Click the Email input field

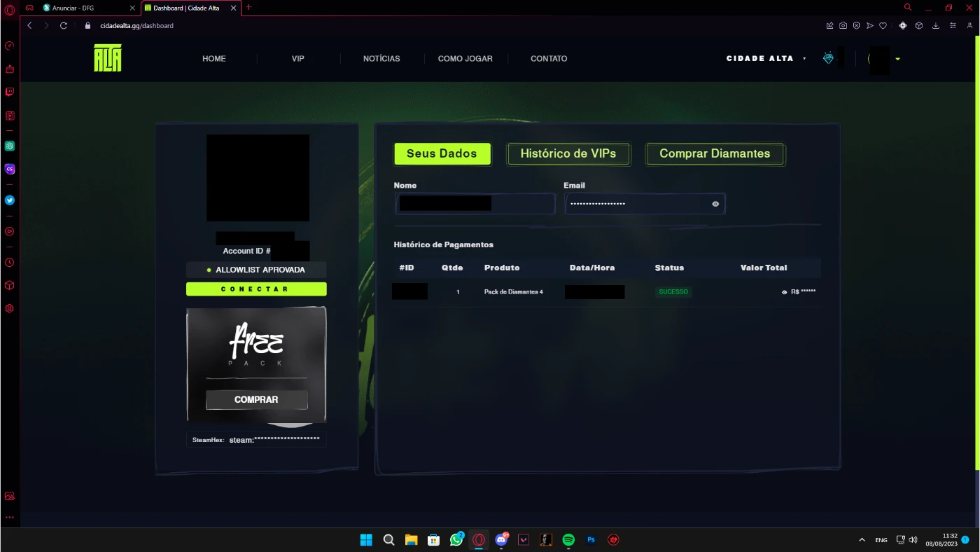point(645,204)
